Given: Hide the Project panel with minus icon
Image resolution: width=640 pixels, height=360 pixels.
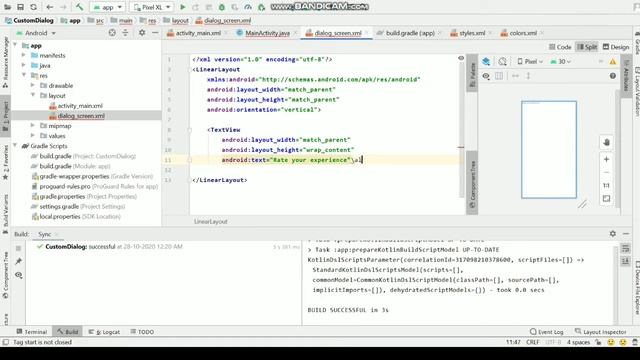Looking at the screenshot, I should (155, 32).
